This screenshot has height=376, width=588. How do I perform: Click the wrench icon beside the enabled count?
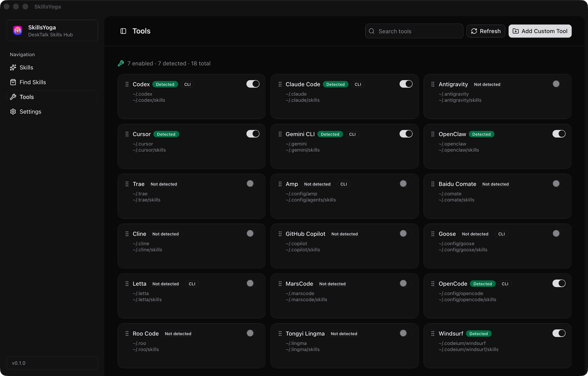pyautogui.click(x=121, y=63)
